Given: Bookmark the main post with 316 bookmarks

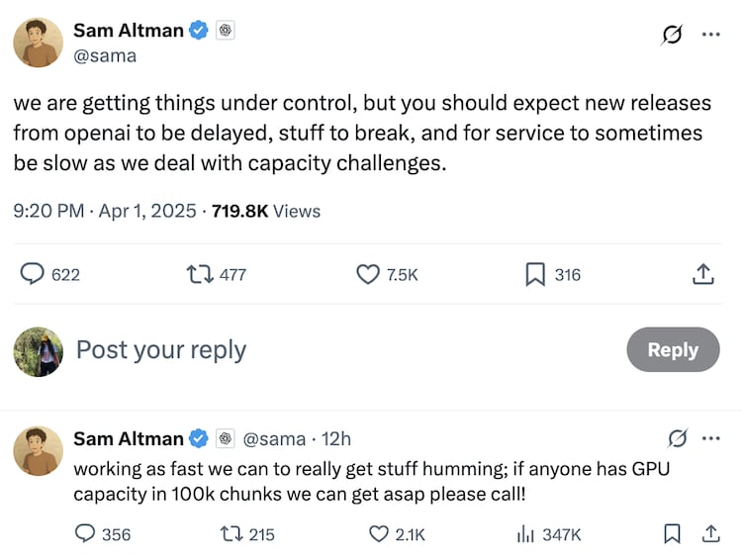Looking at the screenshot, I should point(535,274).
